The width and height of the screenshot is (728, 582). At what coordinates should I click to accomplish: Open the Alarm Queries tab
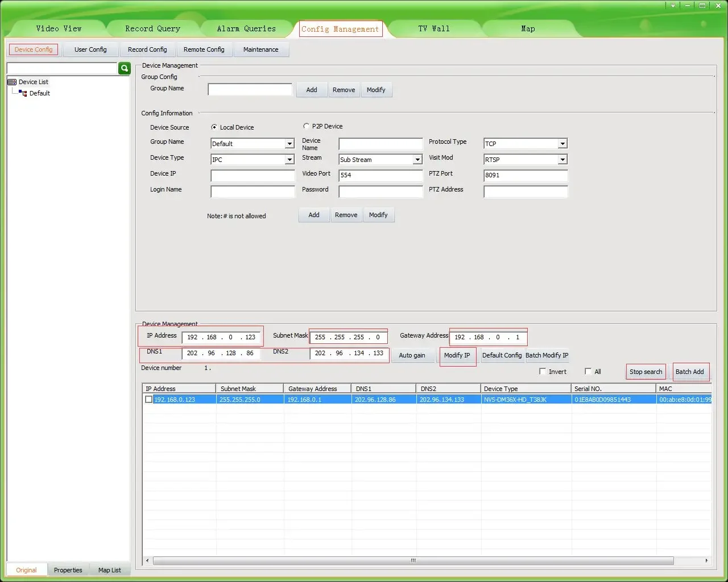click(x=246, y=28)
